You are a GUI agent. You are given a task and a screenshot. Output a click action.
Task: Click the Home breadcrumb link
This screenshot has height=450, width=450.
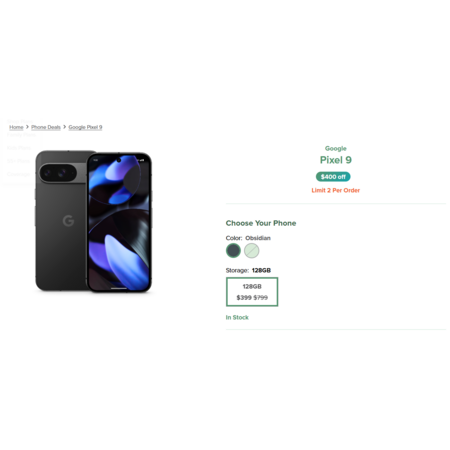[16, 127]
